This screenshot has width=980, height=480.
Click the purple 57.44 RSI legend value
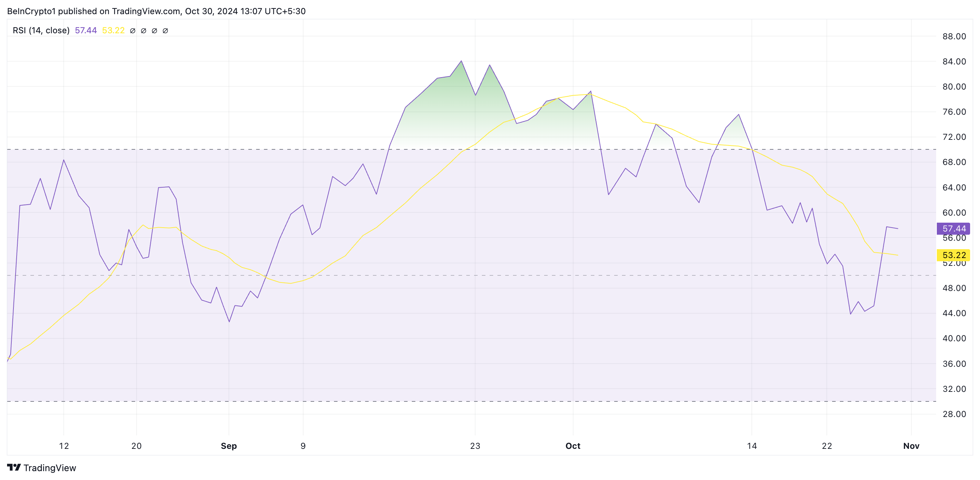tap(86, 30)
